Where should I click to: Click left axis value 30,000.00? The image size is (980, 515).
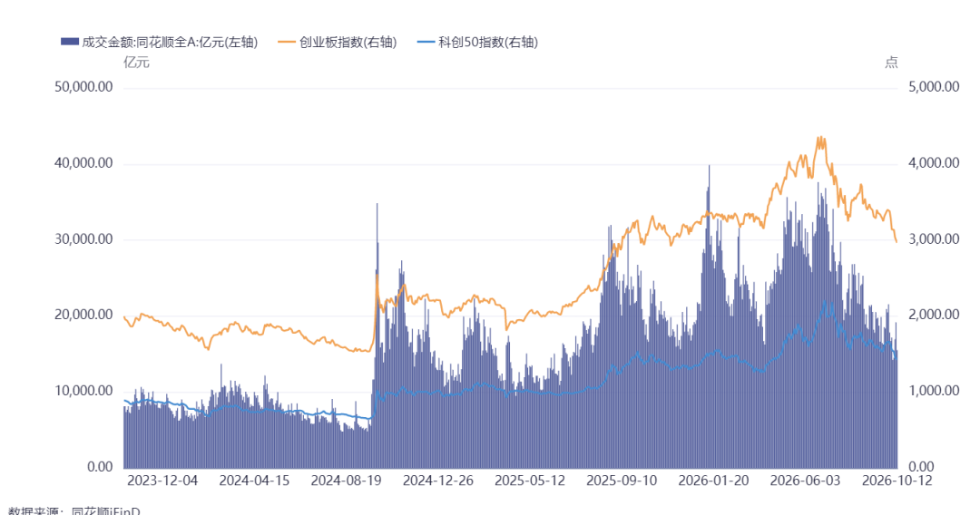(83, 239)
